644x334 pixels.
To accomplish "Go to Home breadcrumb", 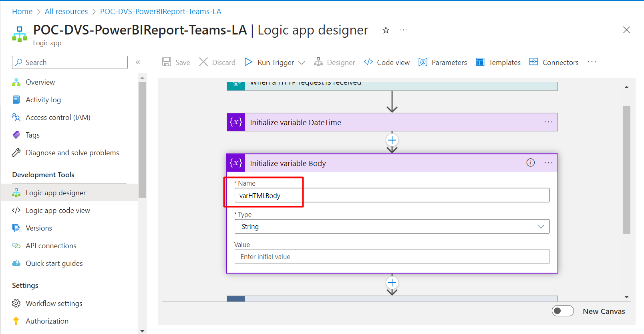I will (x=22, y=12).
